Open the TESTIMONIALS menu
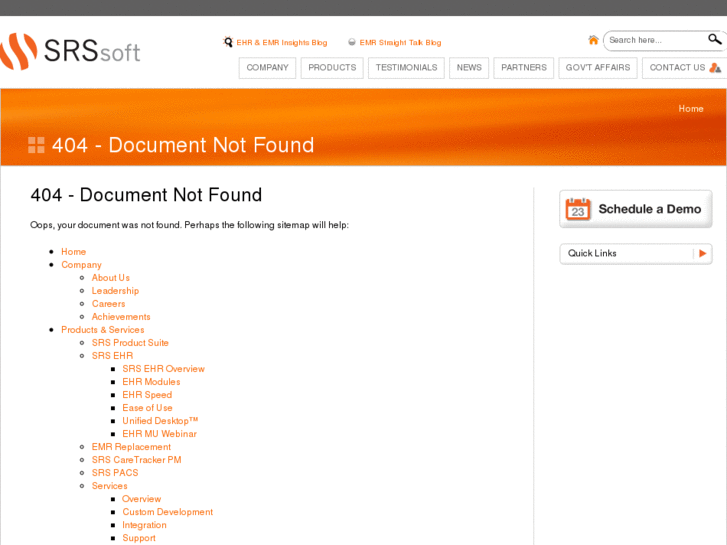This screenshot has width=727, height=545. tap(406, 68)
